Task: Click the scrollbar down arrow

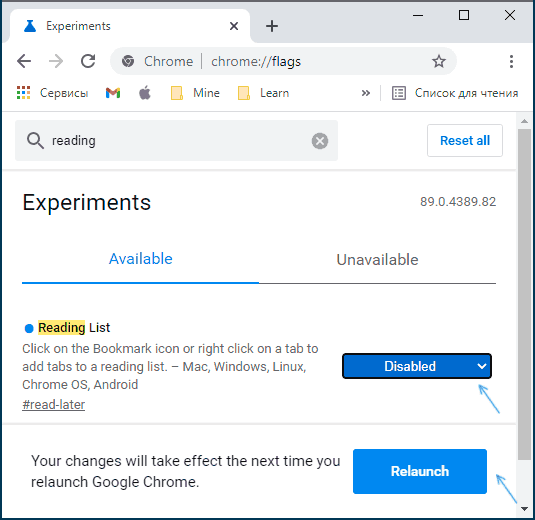Action: (524, 508)
